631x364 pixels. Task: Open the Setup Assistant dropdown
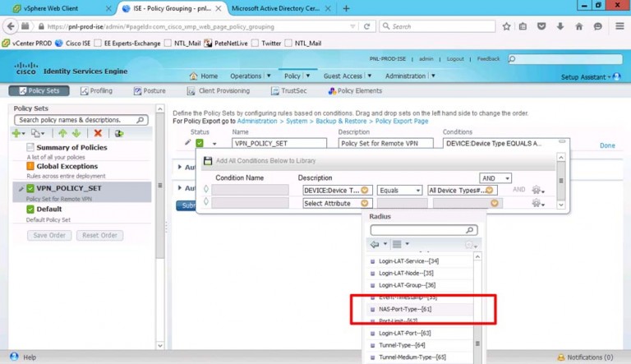(591, 76)
